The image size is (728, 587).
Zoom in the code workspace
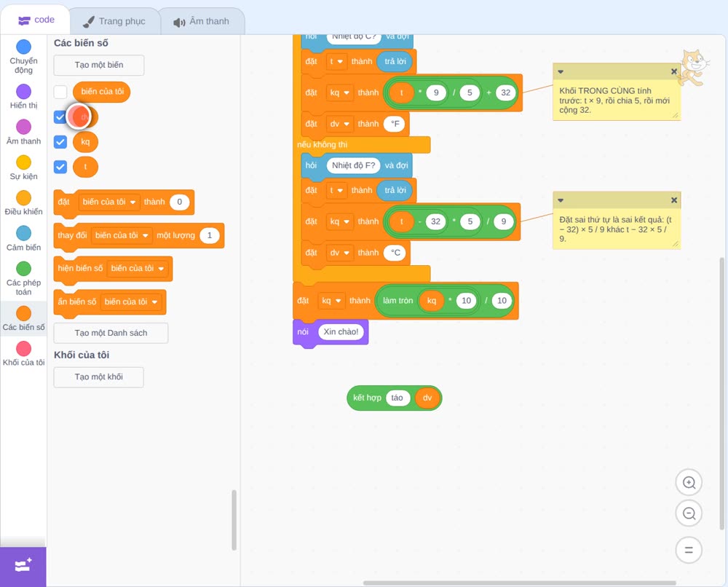pyautogui.click(x=689, y=483)
